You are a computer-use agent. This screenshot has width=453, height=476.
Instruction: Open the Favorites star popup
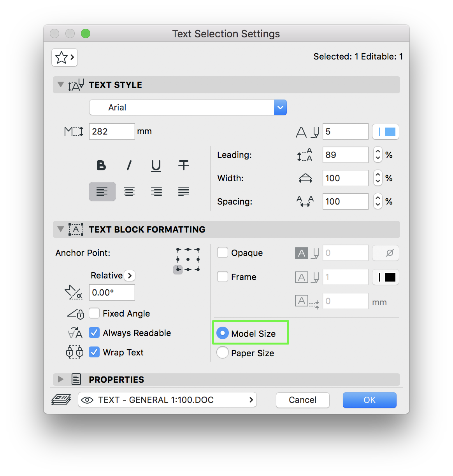[x=64, y=57]
